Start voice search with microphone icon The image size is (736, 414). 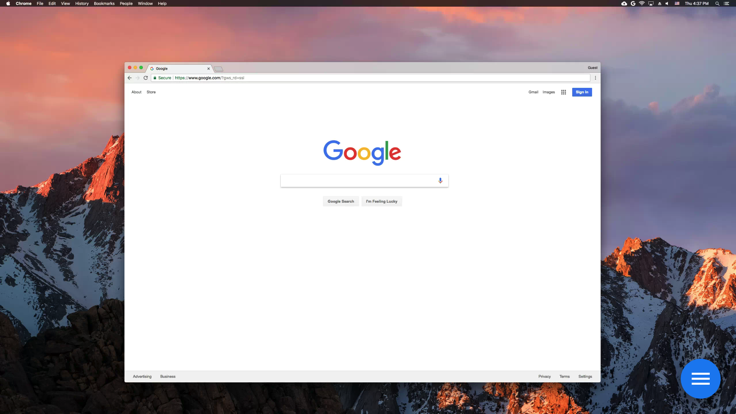coord(440,181)
